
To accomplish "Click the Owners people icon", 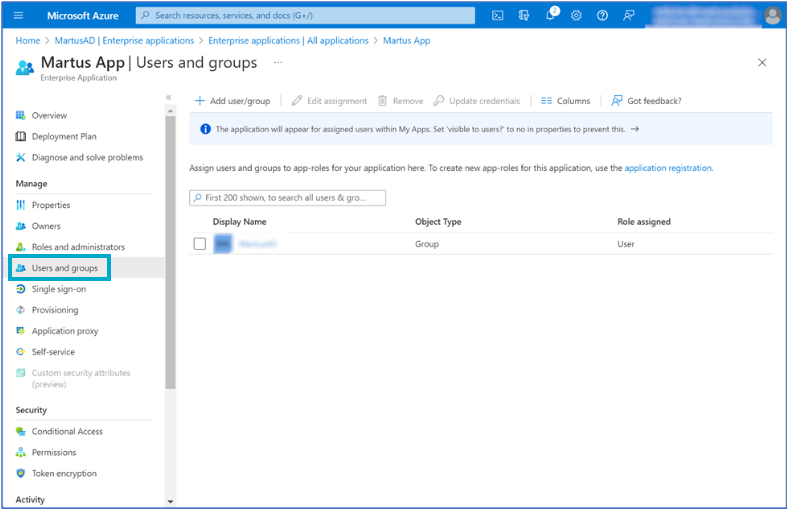I will click(x=21, y=226).
